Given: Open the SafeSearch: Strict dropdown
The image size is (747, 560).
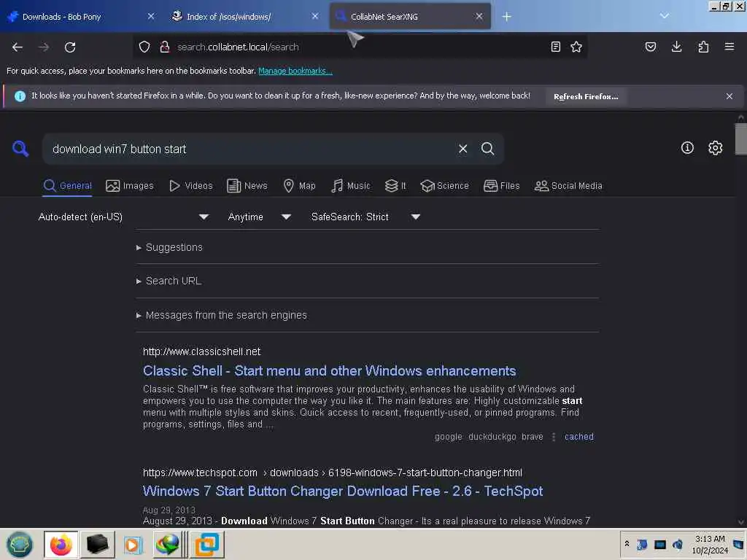Looking at the screenshot, I should click(365, 217).
